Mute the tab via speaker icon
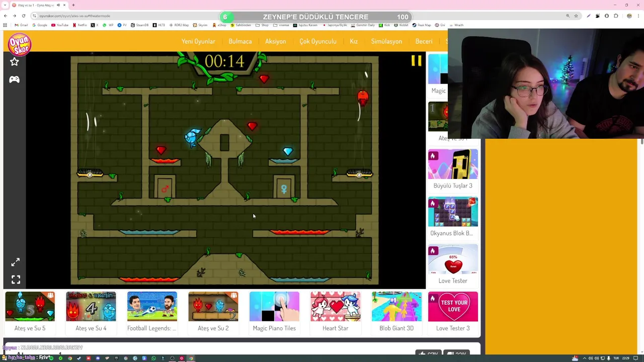Screen dimensions: 644x362 coord(58,5)
